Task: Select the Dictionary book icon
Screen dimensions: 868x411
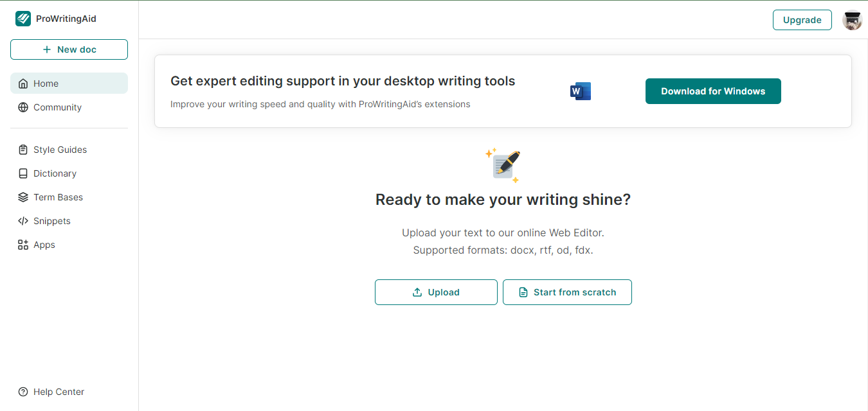Action: click(23, 173)
